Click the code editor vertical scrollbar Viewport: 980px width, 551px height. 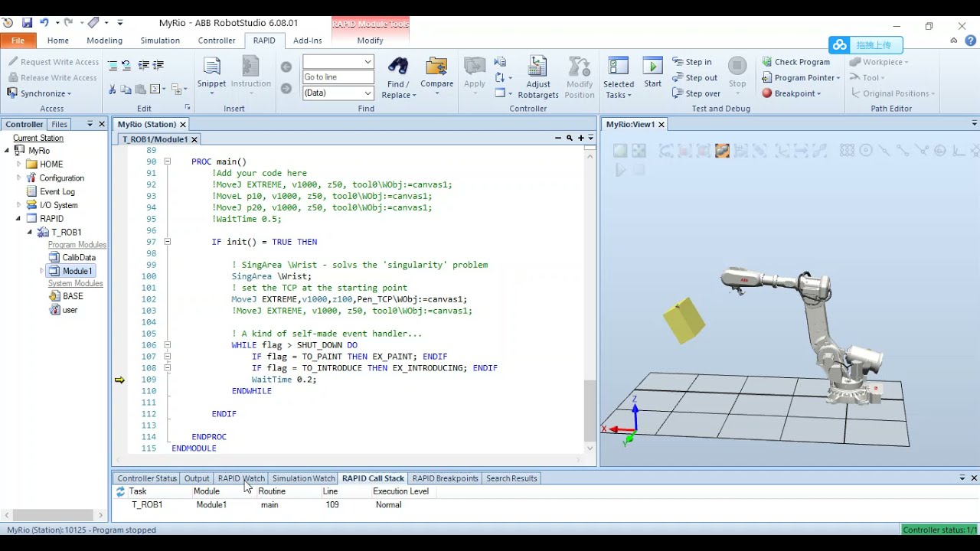tap(590, 302)
